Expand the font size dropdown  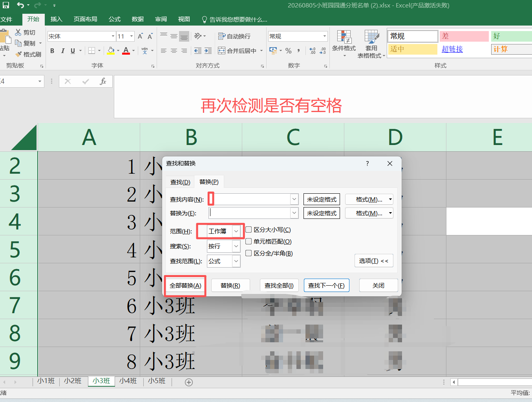[131, 37]
